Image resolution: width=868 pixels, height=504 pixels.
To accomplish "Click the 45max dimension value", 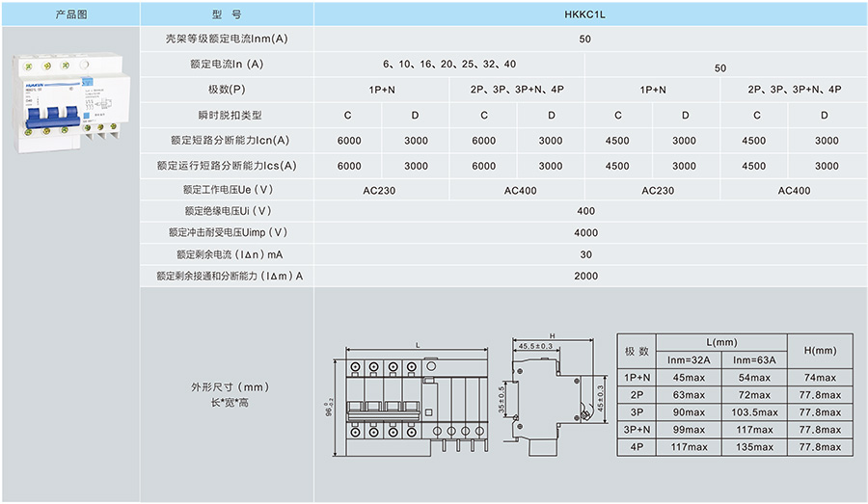I will coord(689,378).
